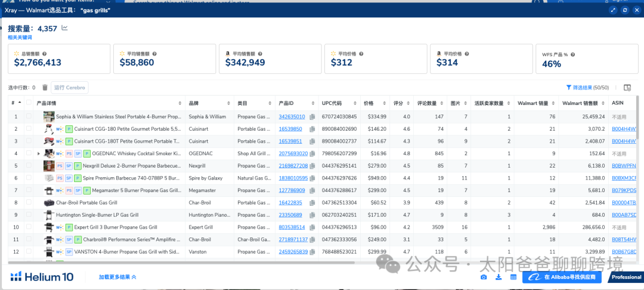The image size is (644, 290).
Task: Open ASIN link B0B67G8D
Action: 624,252
